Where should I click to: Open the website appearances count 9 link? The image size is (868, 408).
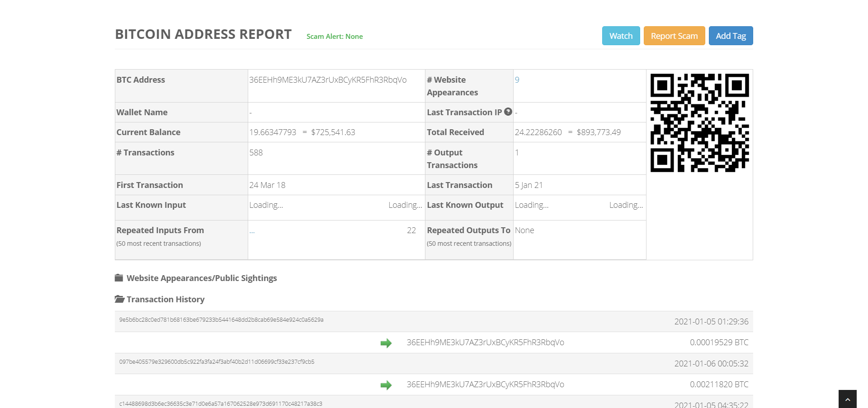click(x=517, y=80)
